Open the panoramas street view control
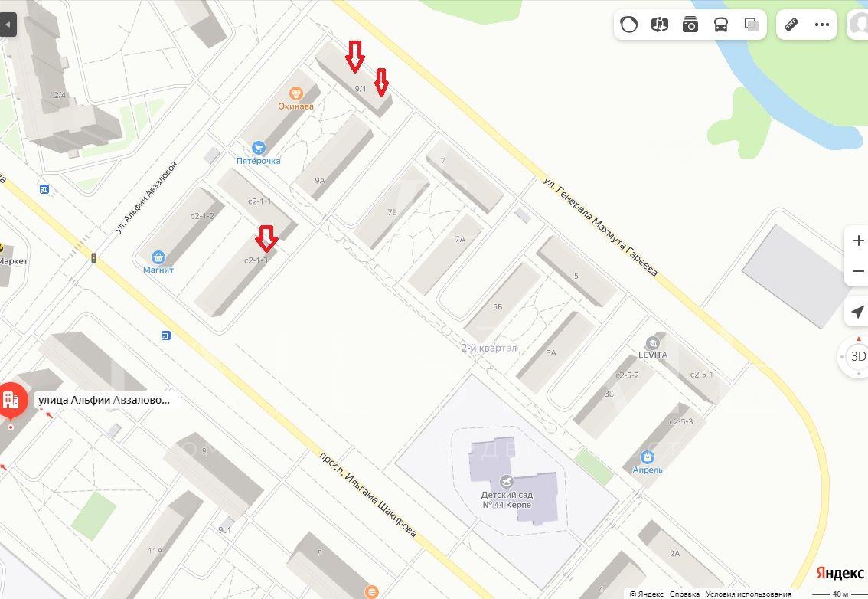Image resolution: width=868 pixels, height=599 pixels. [x=659, y=25]
